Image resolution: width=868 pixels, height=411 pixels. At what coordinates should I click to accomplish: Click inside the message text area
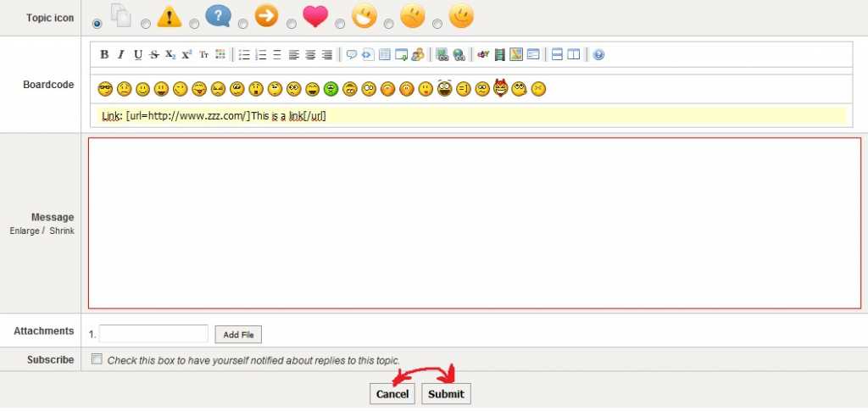point(474,223)
